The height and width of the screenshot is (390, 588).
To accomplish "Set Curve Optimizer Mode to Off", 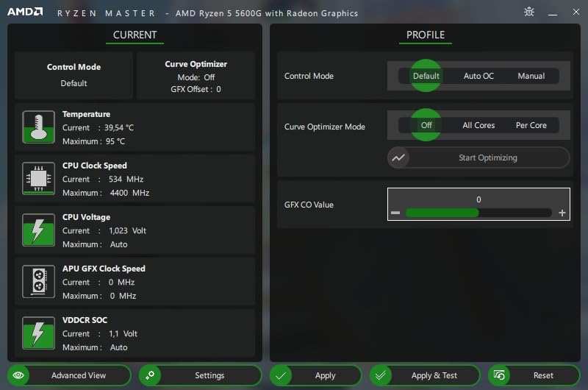I will [426, 125].
